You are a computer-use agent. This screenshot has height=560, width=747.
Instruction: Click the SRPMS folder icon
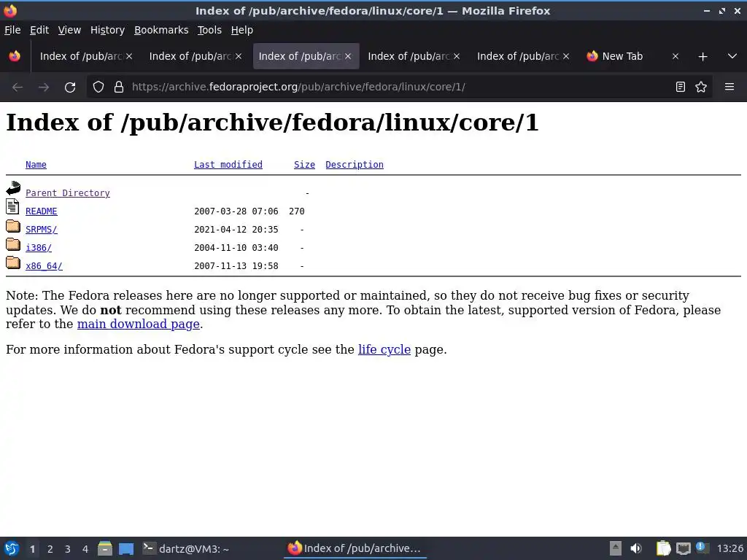pos(13,225)
